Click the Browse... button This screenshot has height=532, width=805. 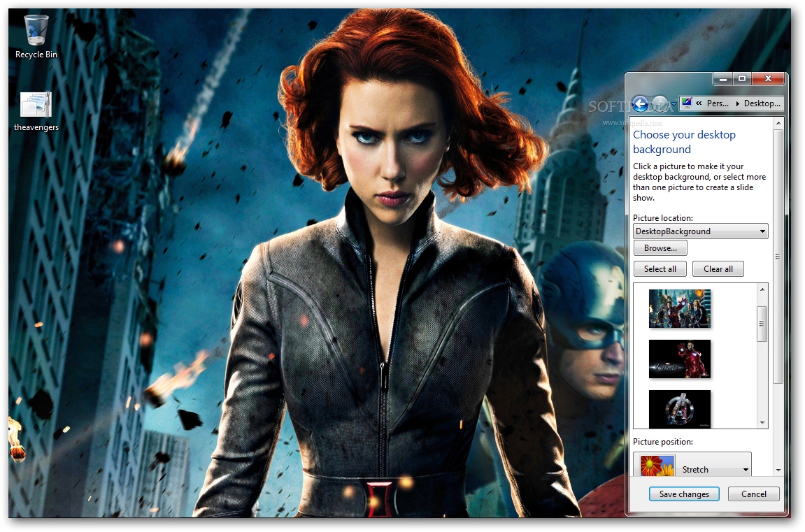[660, 247]
